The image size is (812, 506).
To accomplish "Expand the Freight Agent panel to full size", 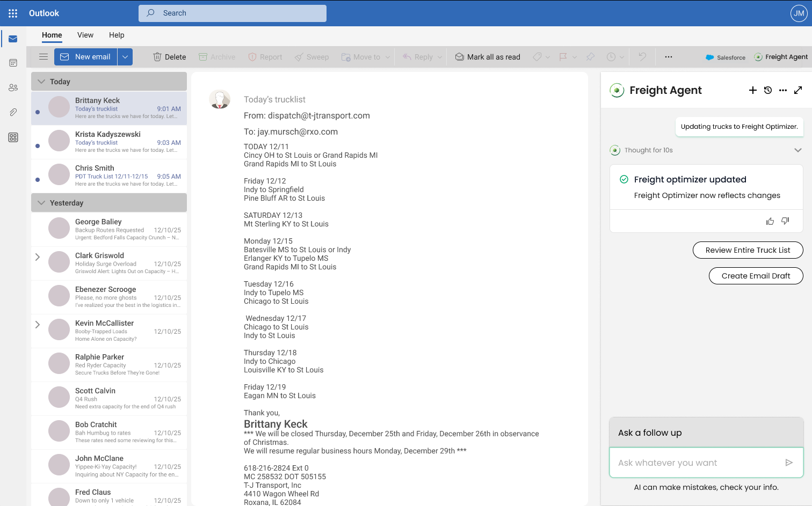I will [x=798, y=90].
